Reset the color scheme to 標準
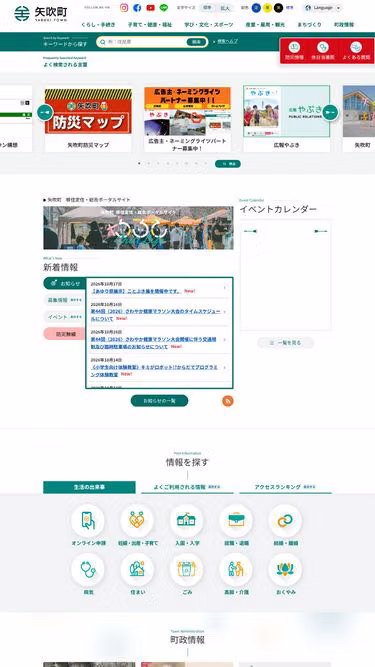The width and height of the screenshot is (375, 667). [x=290, y=8]
